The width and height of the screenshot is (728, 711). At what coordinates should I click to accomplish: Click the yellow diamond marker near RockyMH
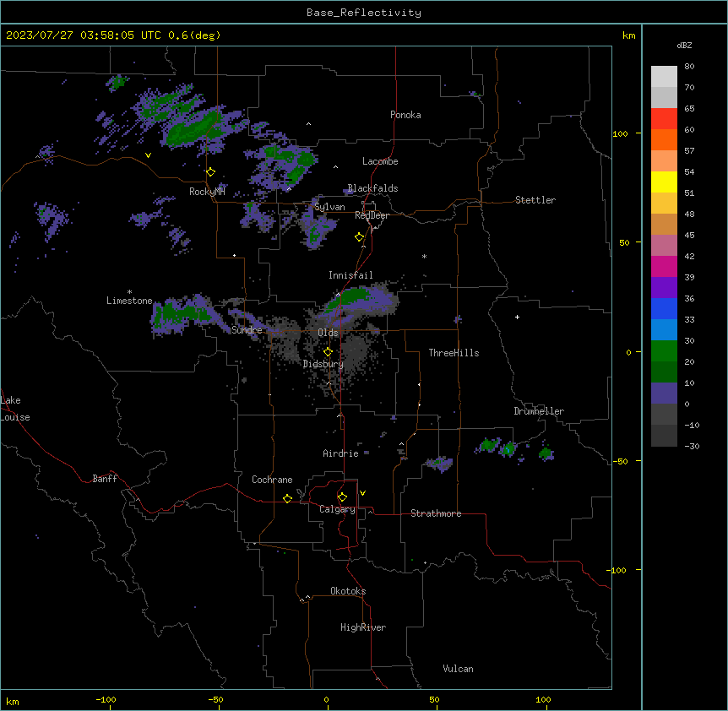211,172
